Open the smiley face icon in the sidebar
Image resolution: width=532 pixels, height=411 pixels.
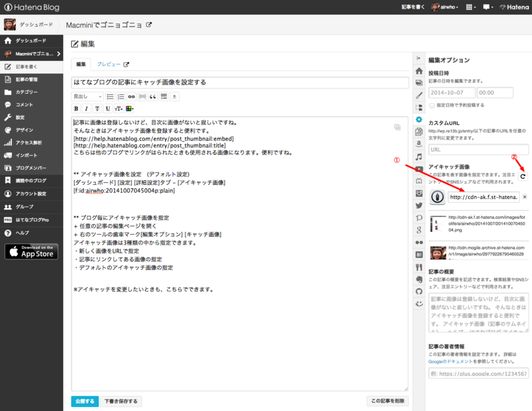coord(419,303)
